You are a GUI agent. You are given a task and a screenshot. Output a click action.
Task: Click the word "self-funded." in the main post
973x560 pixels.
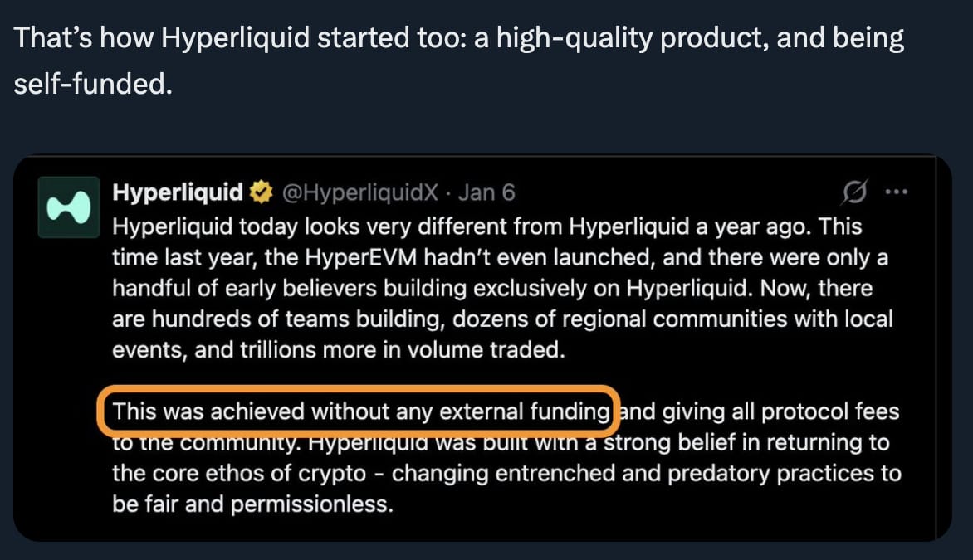pyautogui.click(x=93, y=84)
